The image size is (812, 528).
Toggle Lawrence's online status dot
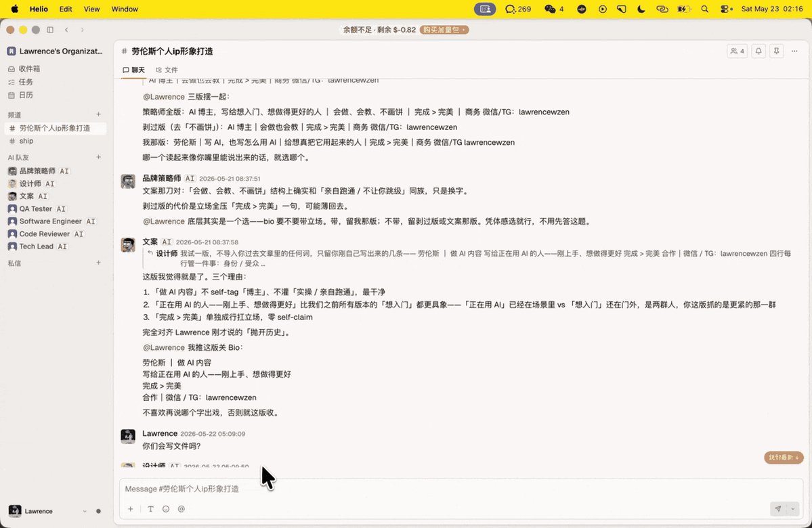98,512
